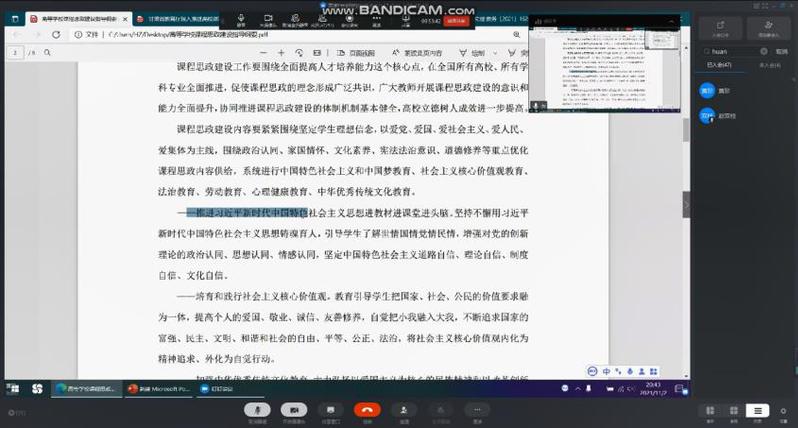Click the highlighted participants list icon bottom right
The height and width of the screenshot is (428, 798).
pos(759,410)
